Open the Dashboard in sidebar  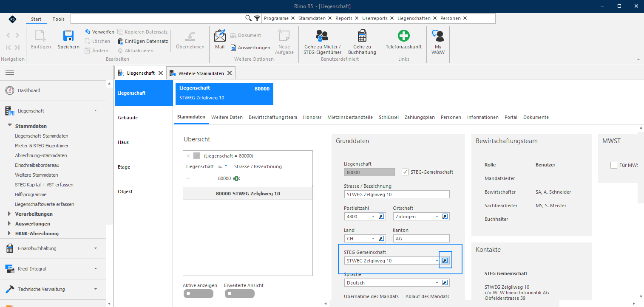coord(29,90)
